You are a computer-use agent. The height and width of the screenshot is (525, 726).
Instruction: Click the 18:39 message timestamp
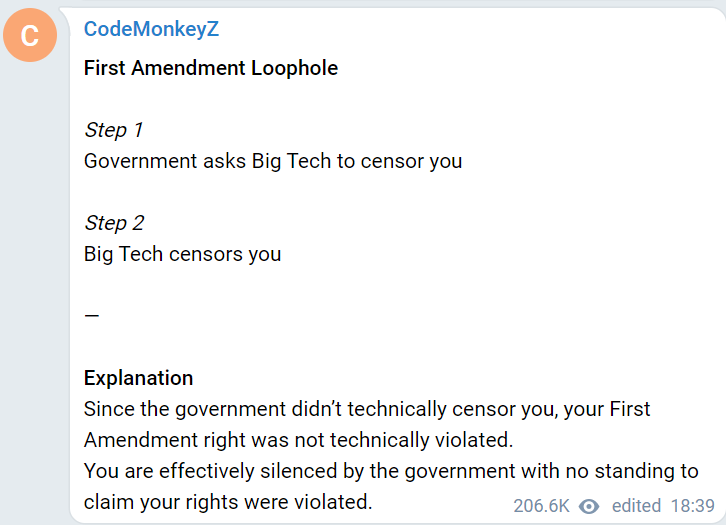(693, 506)
